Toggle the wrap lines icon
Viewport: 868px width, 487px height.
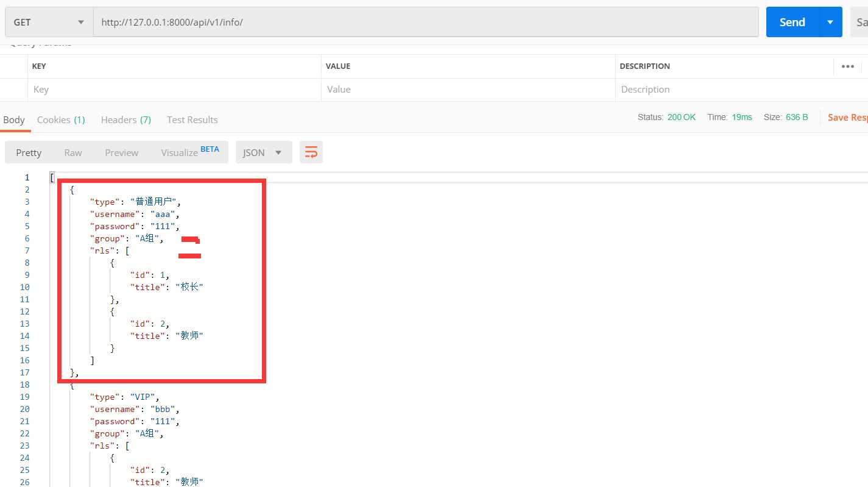311,152
